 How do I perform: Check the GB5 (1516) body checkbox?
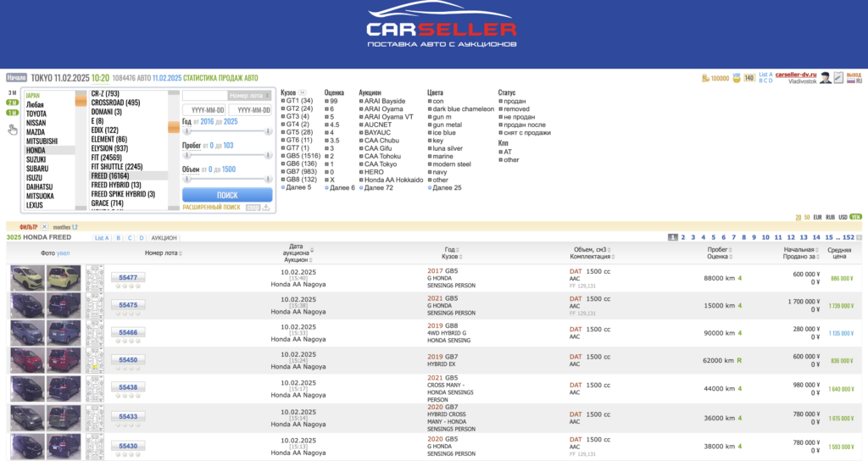coord(283,156)
